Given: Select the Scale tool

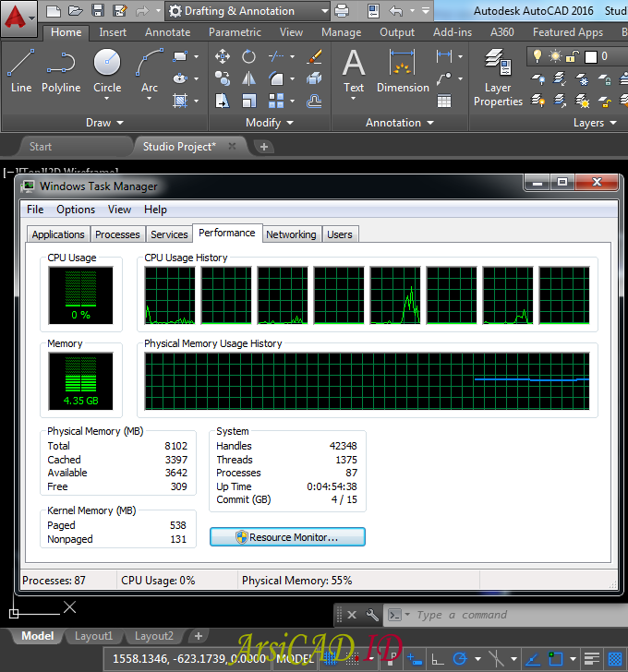Looking at the screenshot, I should (x=248, y=102).
